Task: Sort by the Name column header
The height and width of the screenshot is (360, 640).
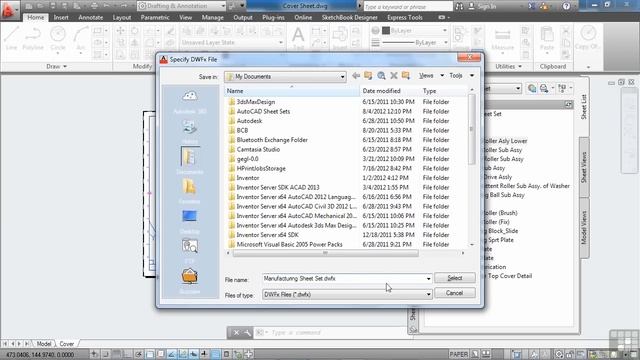Action: tap(292, 91)
